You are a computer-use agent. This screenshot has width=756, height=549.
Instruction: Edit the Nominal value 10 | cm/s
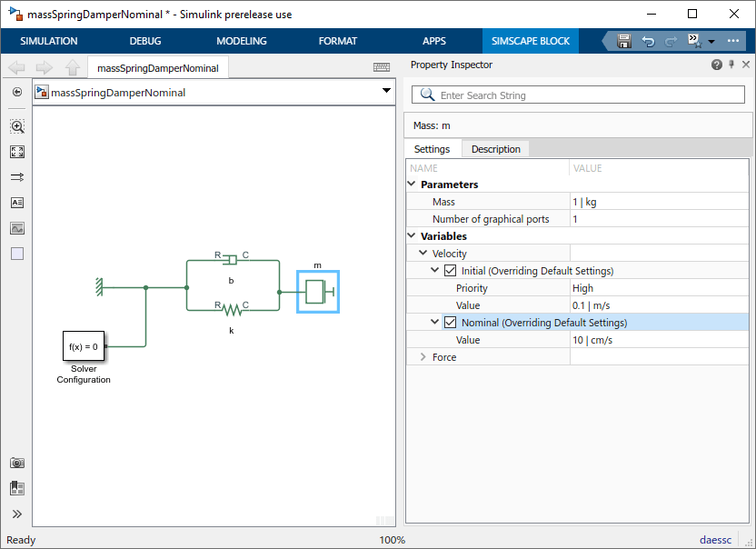[x=659, y=340]
